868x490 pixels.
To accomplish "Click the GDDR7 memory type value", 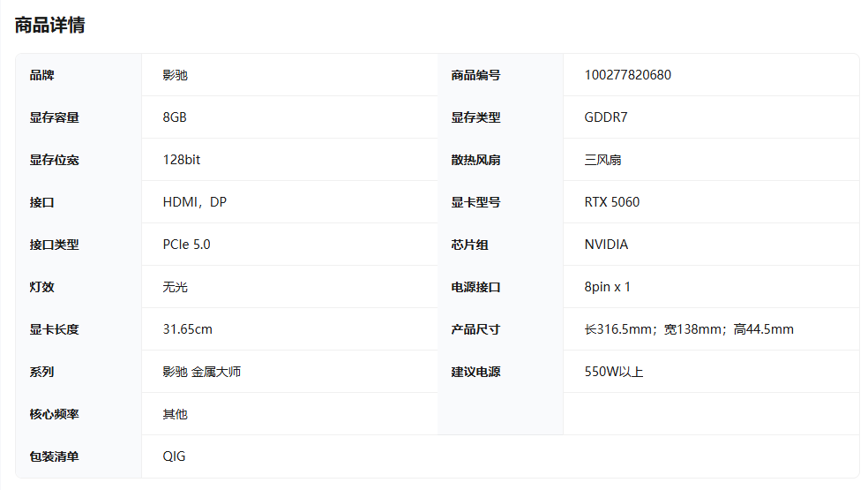I will click(605, 117).
